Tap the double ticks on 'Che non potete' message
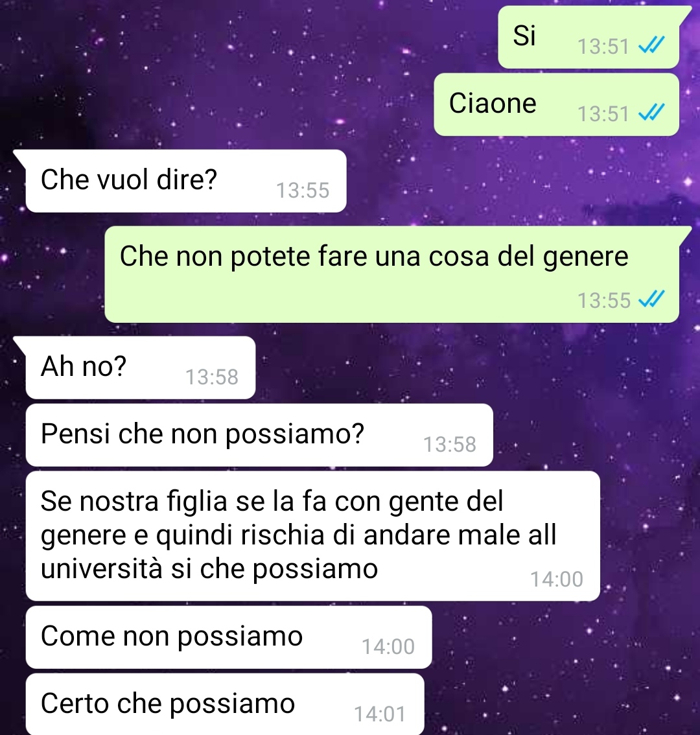 click(x=651, y=299)
